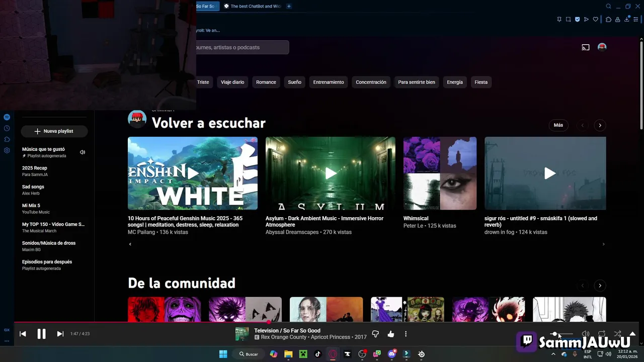Go back to previous track
The height and width of the screenshot is (362, 644).
pyautogui.click(x=23, y=334)
